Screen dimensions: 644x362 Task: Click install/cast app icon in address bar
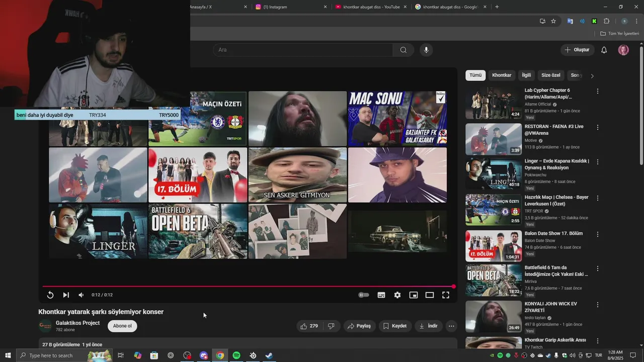(x=542, y=21)
